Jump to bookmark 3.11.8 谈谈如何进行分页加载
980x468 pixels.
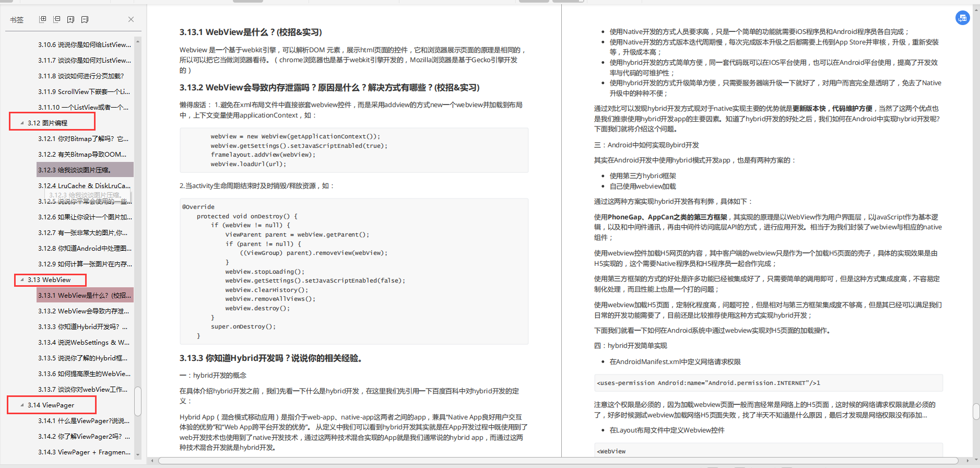pyautogui.click(x=81, y=76)
